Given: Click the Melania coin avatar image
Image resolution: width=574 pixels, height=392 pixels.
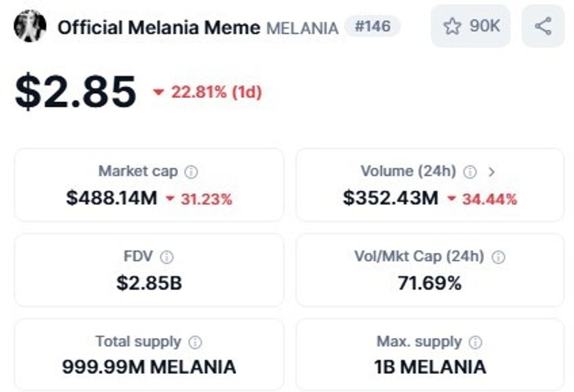Looking at the screenshot, I should [30, 26].
